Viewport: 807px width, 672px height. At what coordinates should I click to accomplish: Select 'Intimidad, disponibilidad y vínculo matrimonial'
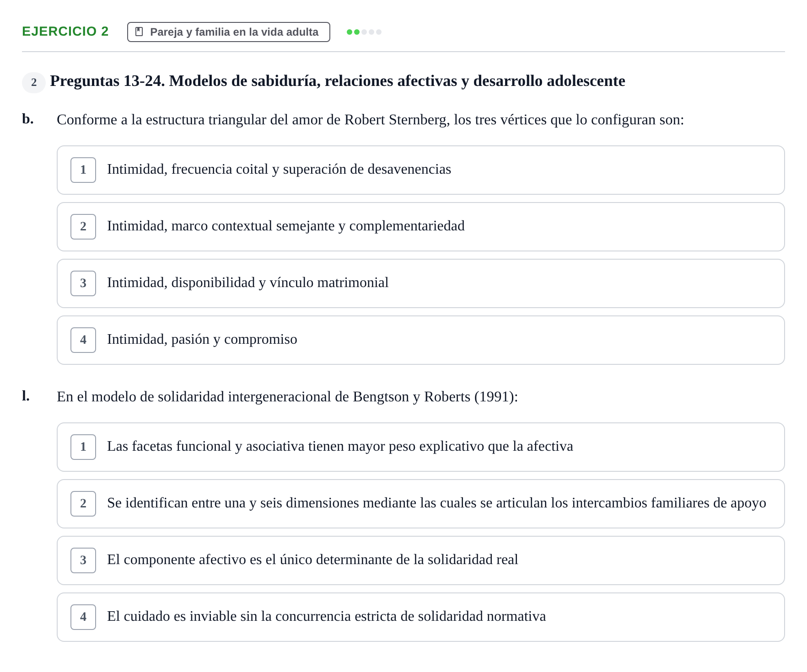tap(420, 283)
